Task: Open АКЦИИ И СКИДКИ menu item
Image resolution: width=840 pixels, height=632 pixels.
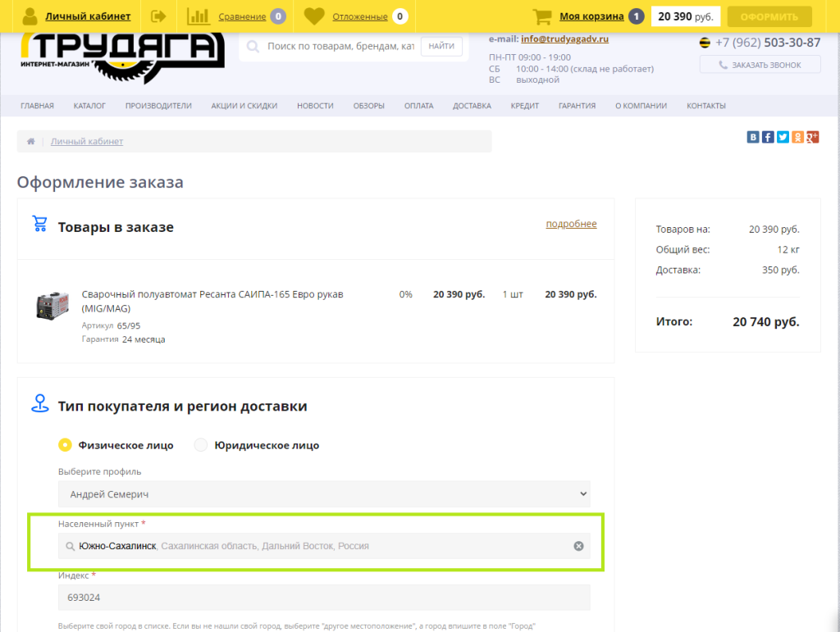Action: point(244,106)
